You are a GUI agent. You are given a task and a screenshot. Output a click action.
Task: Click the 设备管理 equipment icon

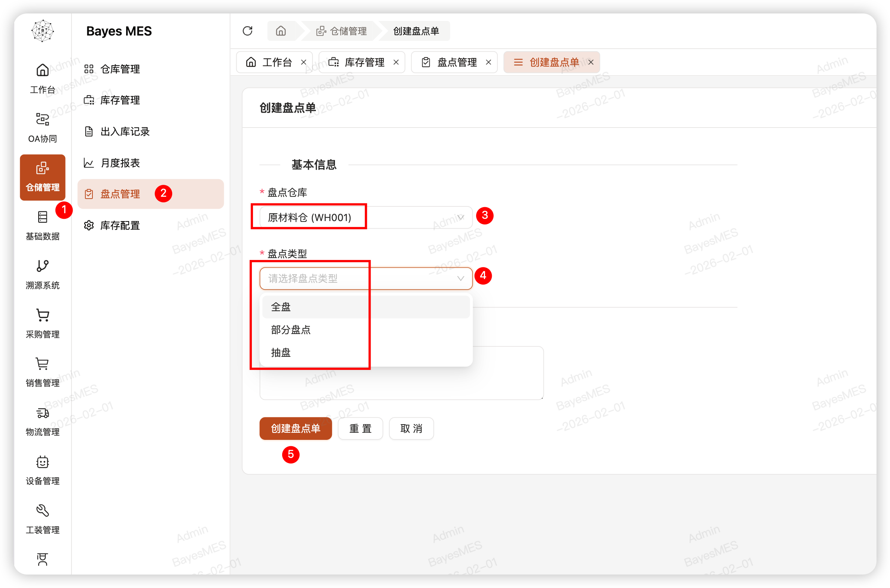tap(42, 469)
